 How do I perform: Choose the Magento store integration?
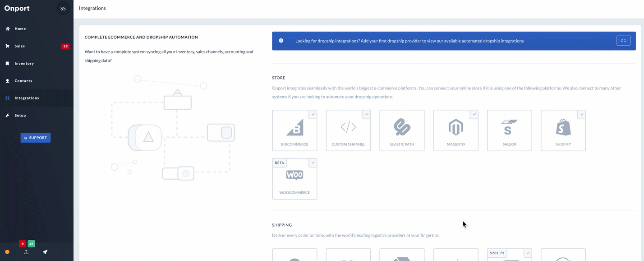[456, 130]
